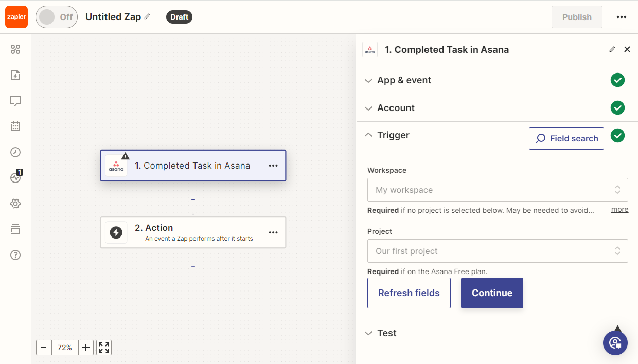Collapse the Trigger section
The height and width of the screenshot is (364, 638).
[393, 135]
